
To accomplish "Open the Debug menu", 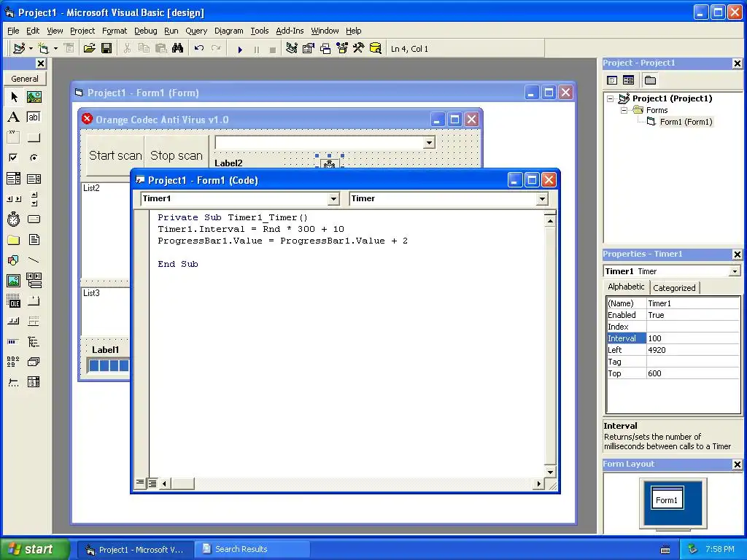I will point(145,31).
